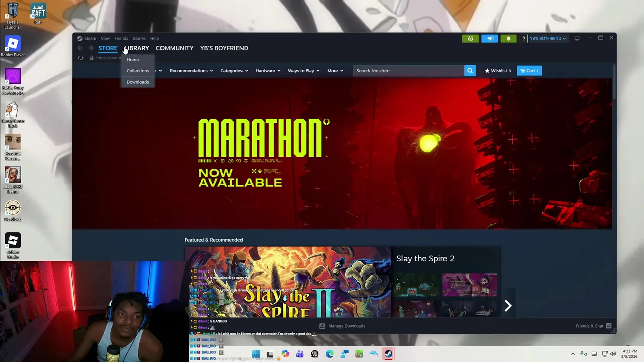Click the Big Picture mode monitor icon
The image size is (644, 362).
tap(577, 38)
